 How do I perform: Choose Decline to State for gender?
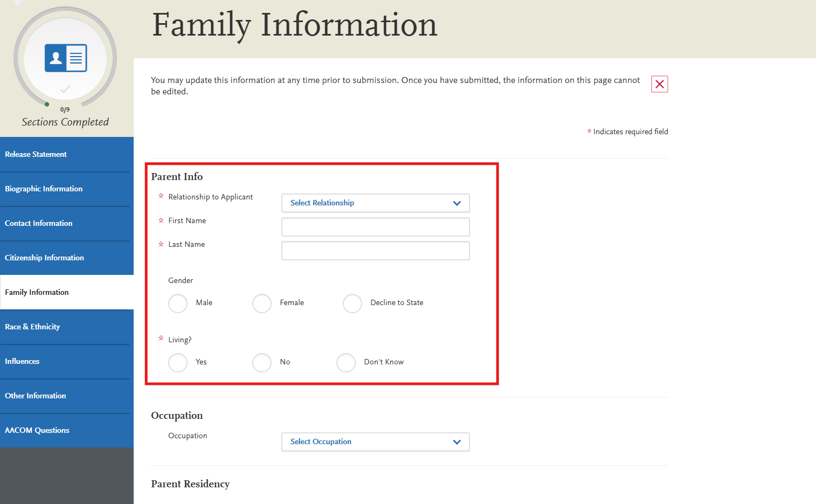click(x=352, y=303)
